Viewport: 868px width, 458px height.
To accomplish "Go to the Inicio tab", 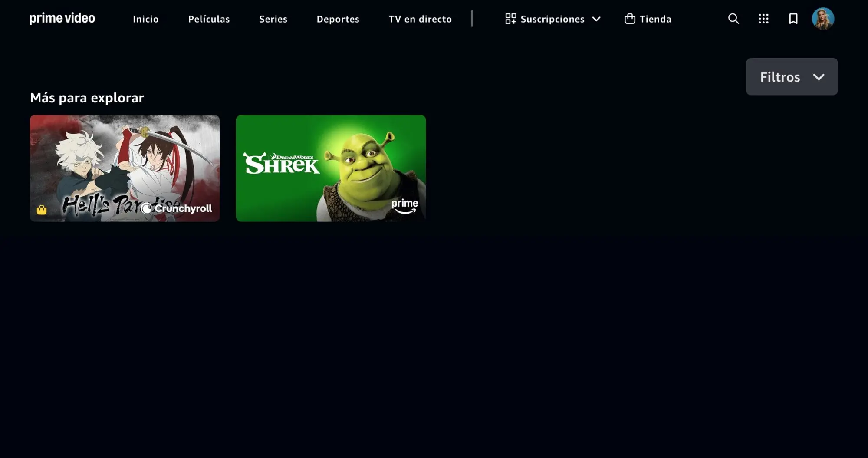I will pos(145,19).
